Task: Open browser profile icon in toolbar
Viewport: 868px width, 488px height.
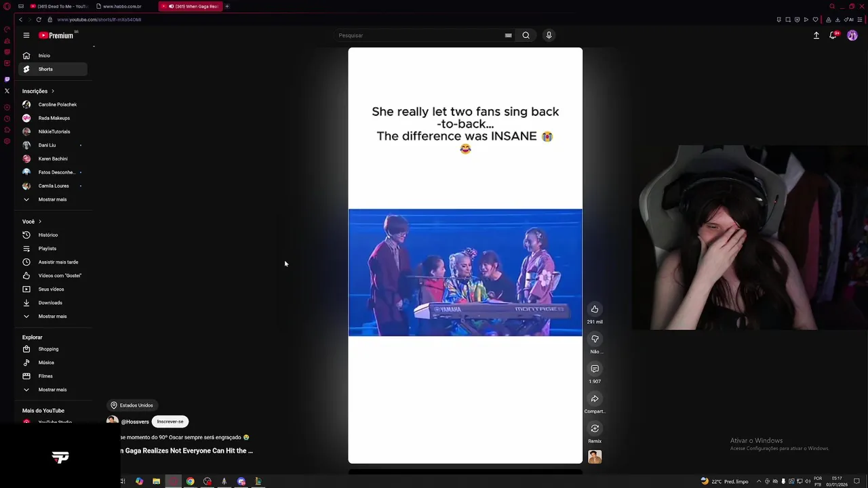Action: click(x=828, y=20)
